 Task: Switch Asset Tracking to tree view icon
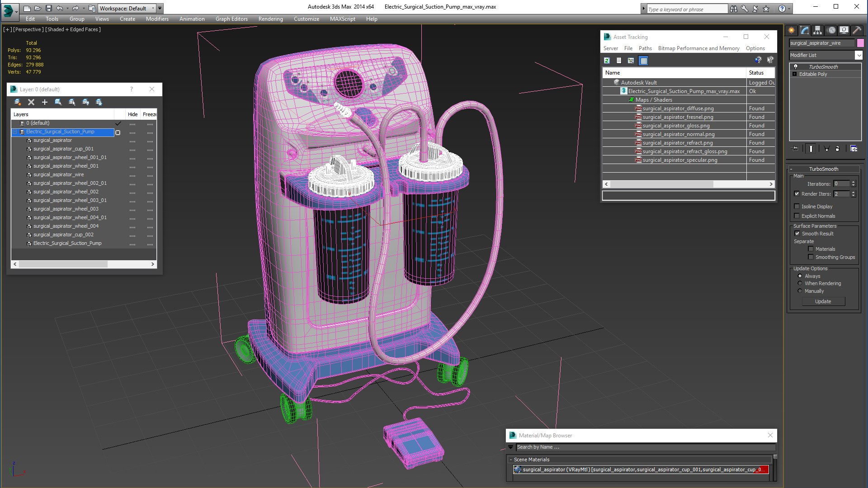631,60
